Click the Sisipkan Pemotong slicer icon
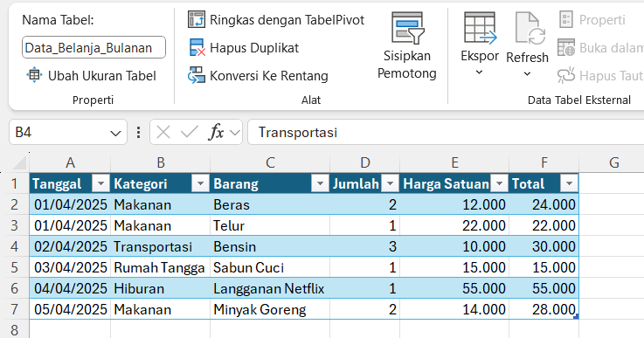The height and width of the screenshot is (338, 644). click(x=407, y=28)
